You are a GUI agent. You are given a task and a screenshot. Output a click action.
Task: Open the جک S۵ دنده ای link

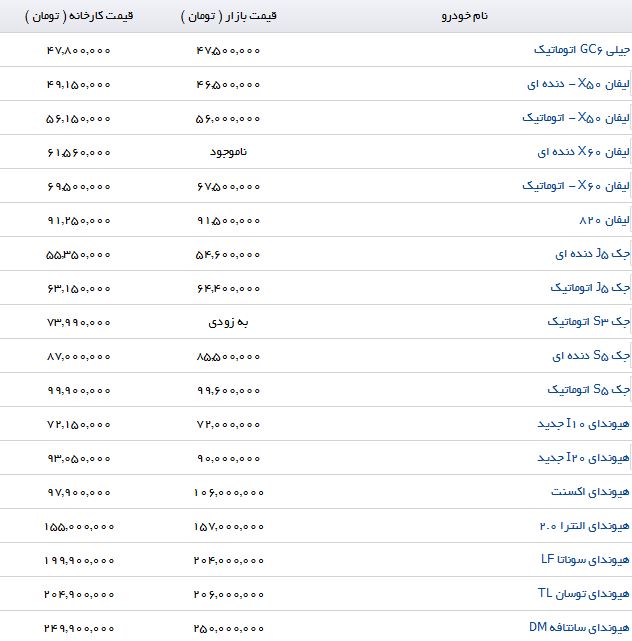click(591, 356)
